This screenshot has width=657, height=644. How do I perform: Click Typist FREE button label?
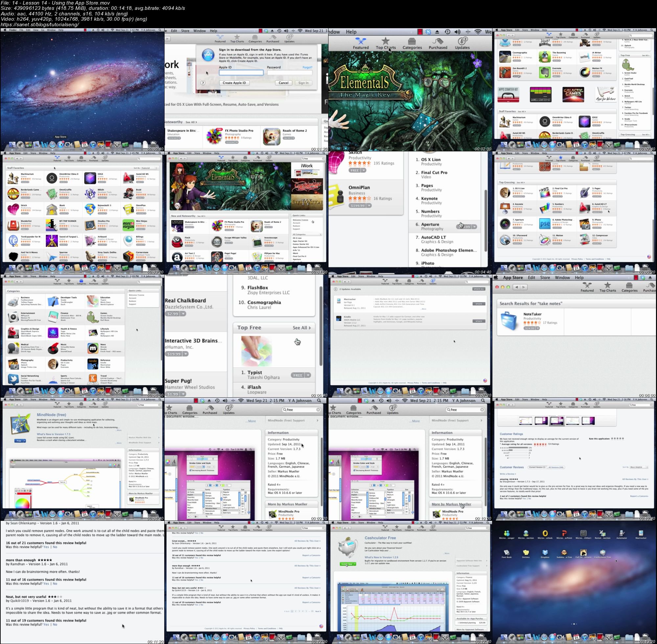pyautogui.click(x=298, y=375)
